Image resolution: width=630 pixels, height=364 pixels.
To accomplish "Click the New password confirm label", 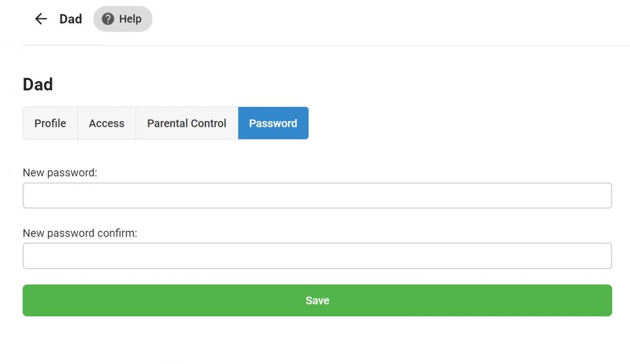I will [79, 232].
